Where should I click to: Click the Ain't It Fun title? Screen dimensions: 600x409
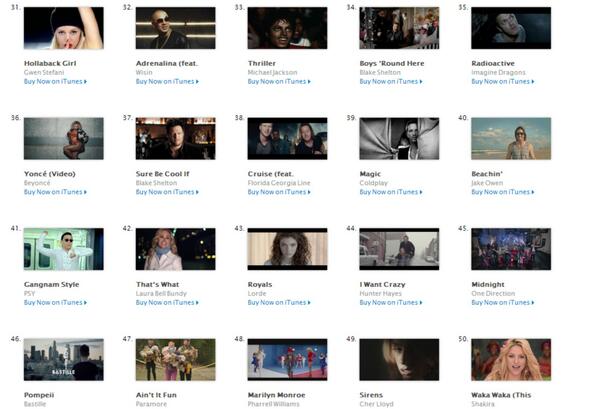pos(157,395)
